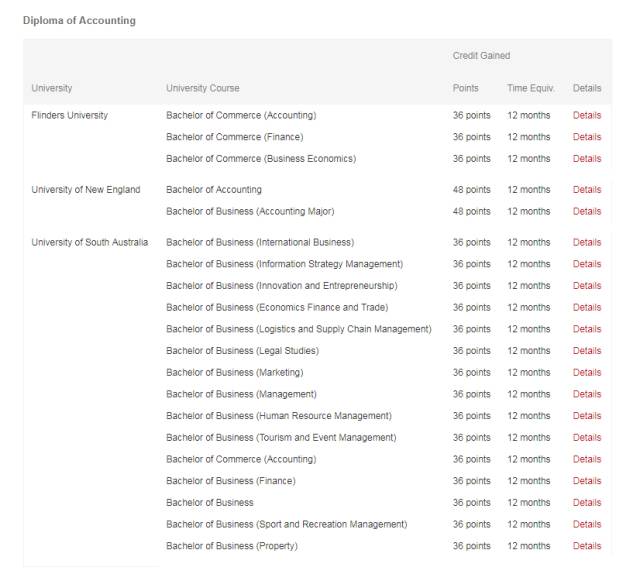Open Details for Bachelor of Business (Legal Studies)
Screen dimensions: 640x574
587,351
